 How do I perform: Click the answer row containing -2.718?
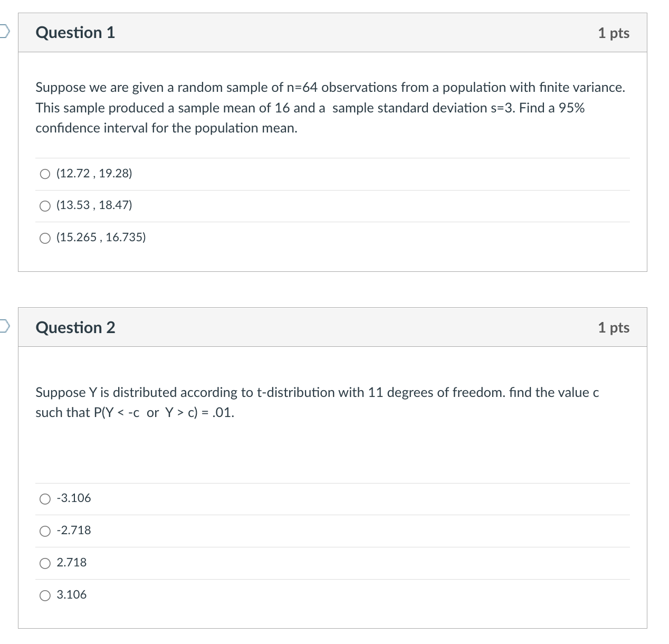click(x=317, y=531)
